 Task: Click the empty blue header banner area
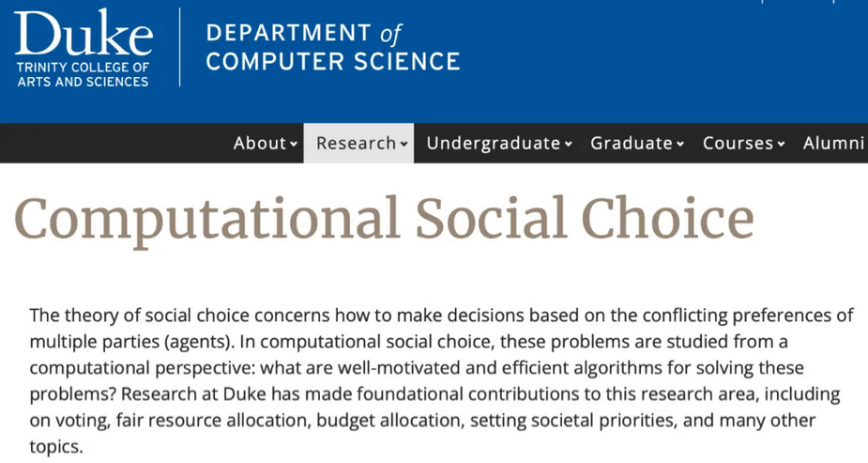click(x=664, y=61)
